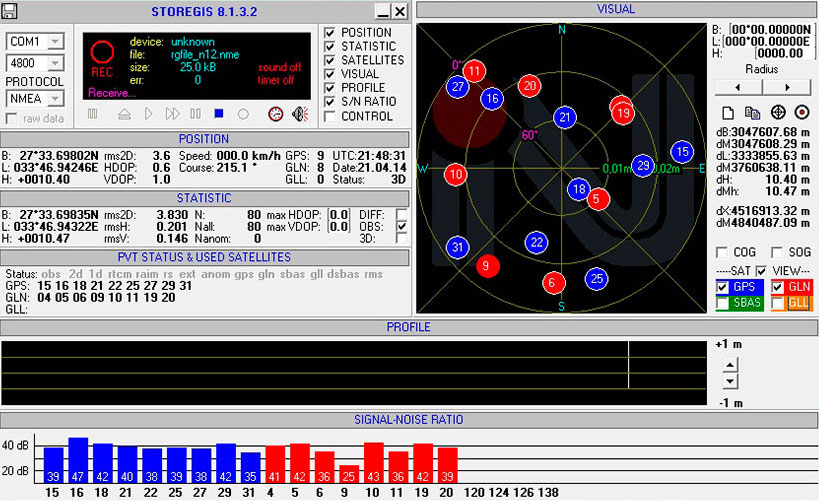
Task: Click blue satellite 31 on sky plot
Action: (458, 247)
